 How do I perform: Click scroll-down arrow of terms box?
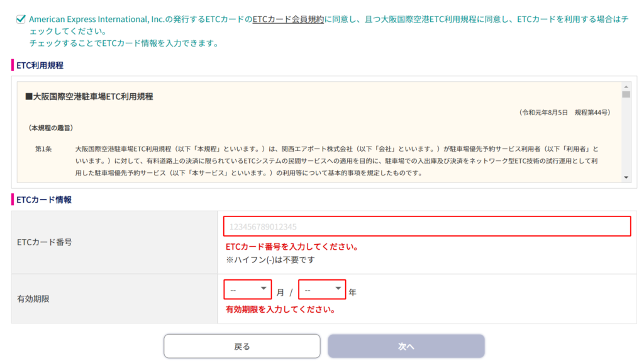point(626,178)
